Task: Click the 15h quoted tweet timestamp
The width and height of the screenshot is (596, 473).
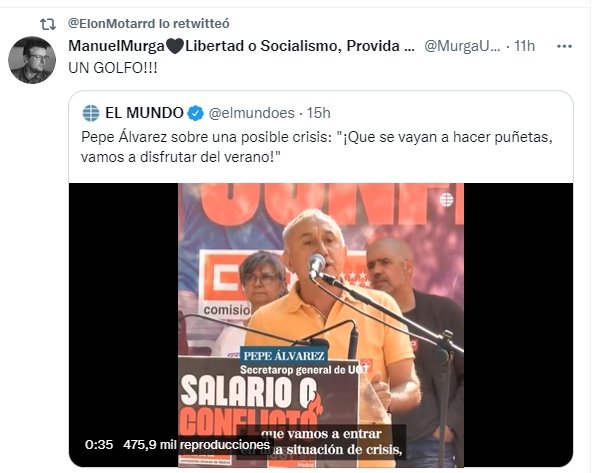Action: pos(319,113)
